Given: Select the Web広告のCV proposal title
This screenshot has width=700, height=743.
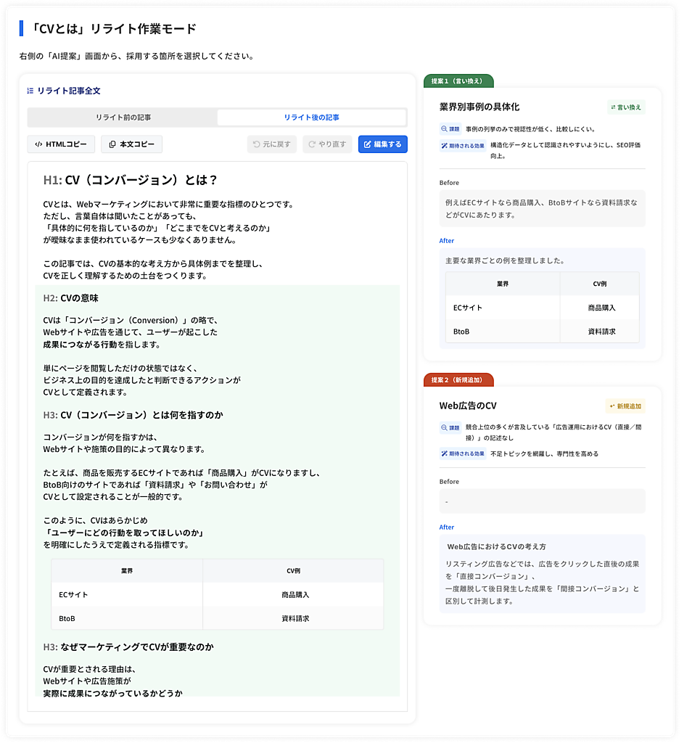Looking at the screenshot, I should coord(468,406).
